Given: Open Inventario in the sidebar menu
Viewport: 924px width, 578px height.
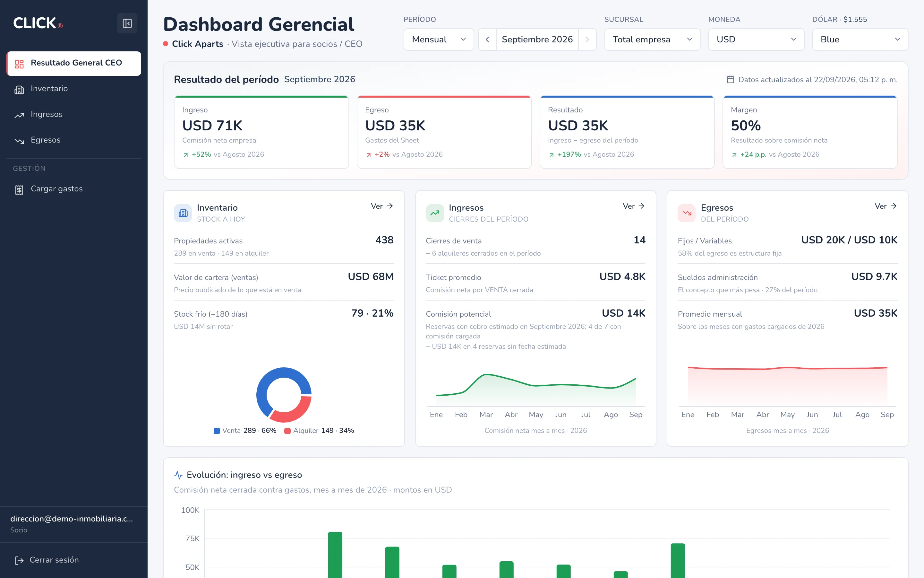Looking at the screenshot, I should pyautogui.click(x=74, y=89).
